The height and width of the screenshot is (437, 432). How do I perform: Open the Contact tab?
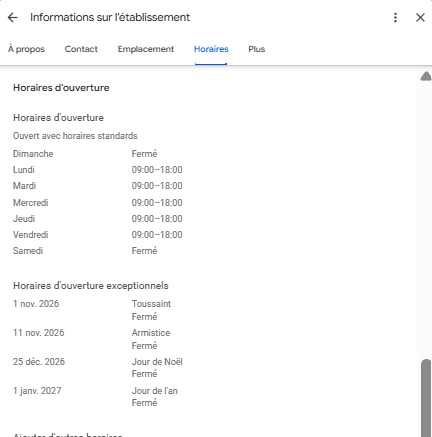81,49
